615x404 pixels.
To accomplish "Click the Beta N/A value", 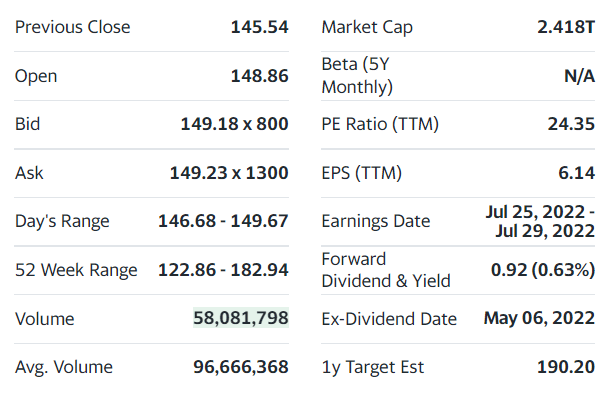I will (x=580, y=76).
